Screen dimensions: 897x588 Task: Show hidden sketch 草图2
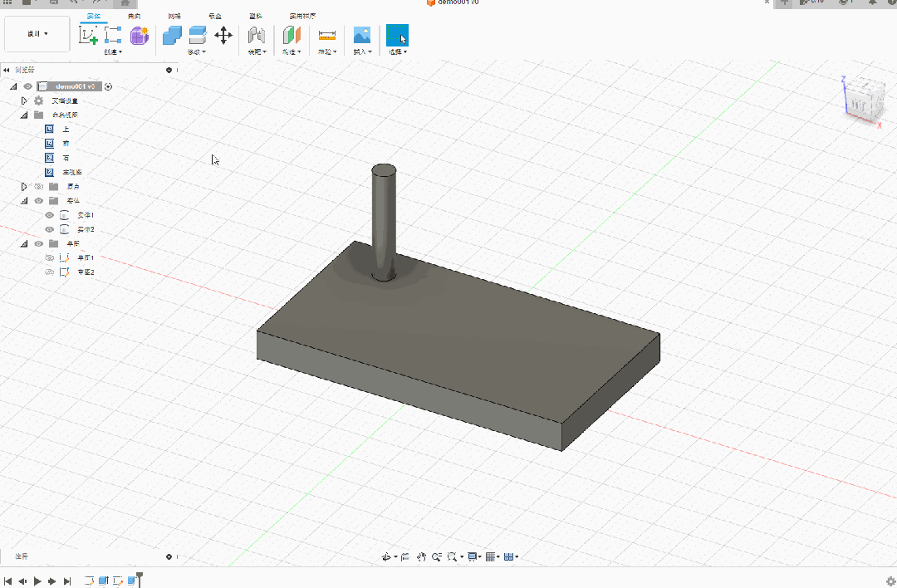[50, 272]
